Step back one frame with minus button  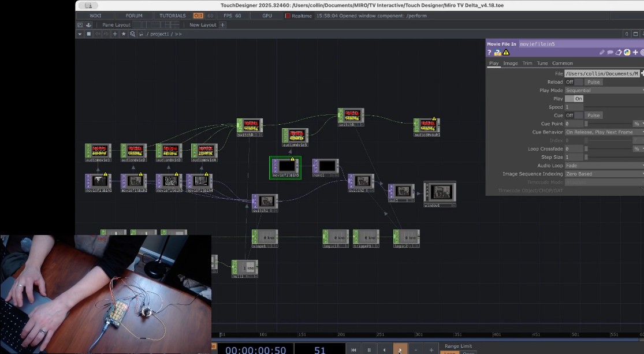pos(416,350)
